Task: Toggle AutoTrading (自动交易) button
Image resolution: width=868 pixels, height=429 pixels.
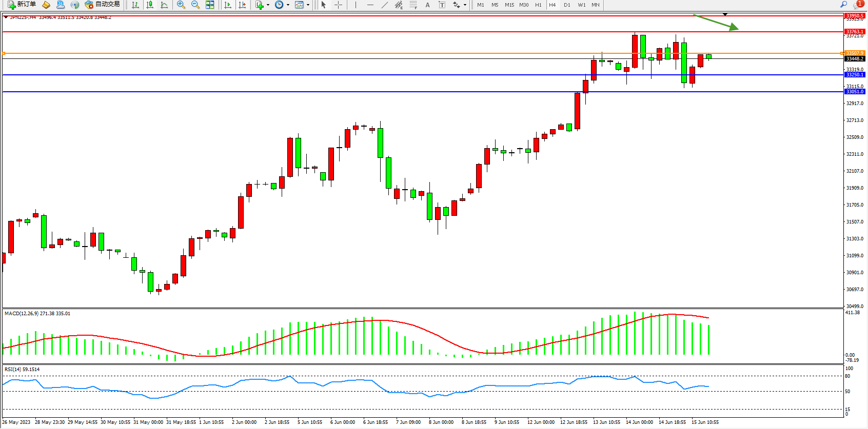Action: [x=103, y=5]
